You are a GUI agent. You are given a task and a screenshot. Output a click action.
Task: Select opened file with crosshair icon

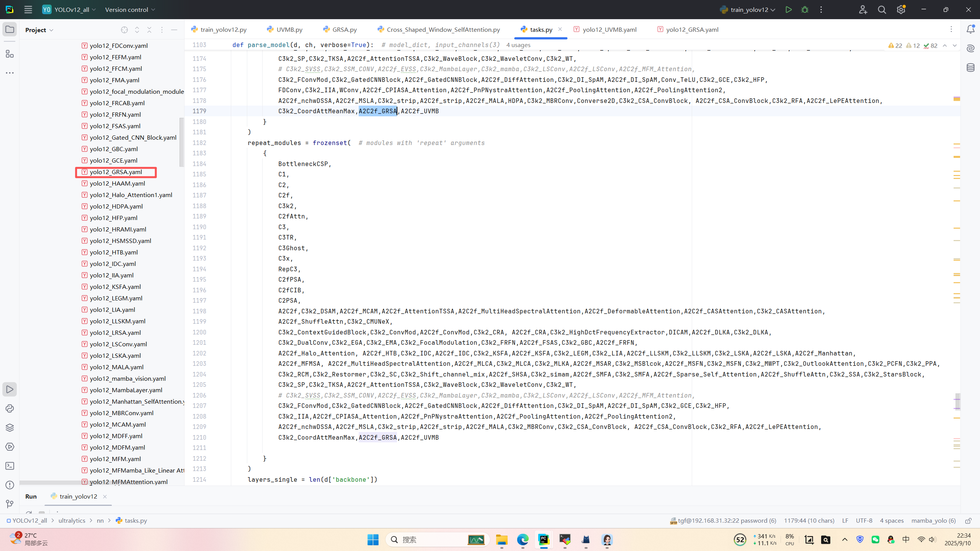click(124, 30)
